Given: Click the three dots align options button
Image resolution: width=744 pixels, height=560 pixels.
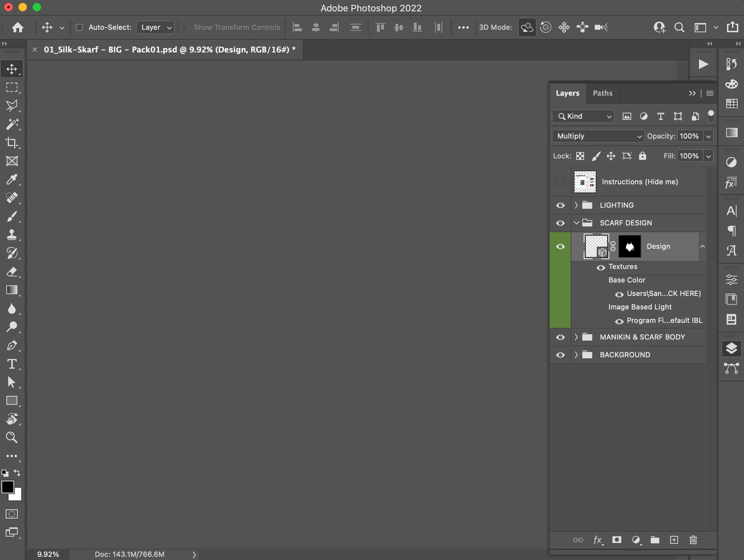Looking at the screenshot, I should point(463,27).
